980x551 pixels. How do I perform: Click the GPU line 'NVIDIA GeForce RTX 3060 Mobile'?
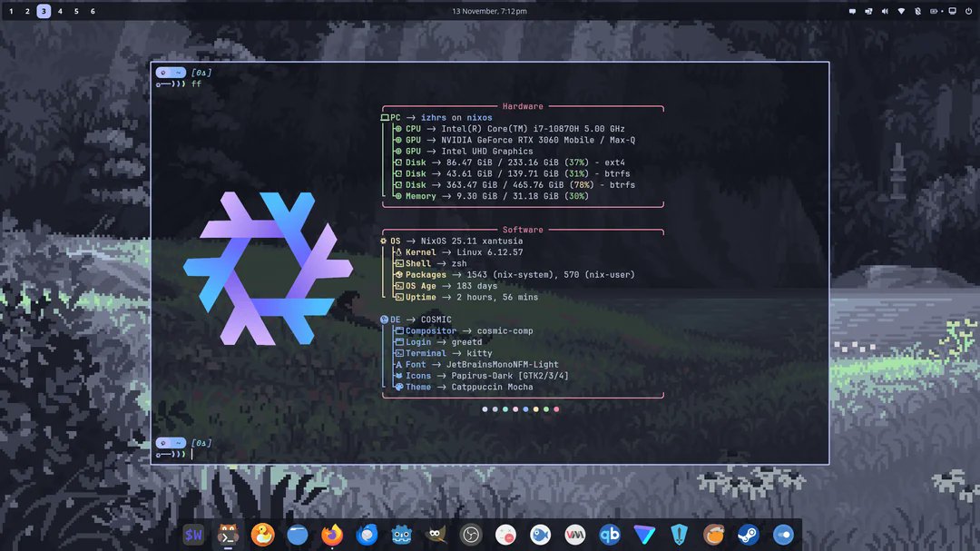pos(514,140)
